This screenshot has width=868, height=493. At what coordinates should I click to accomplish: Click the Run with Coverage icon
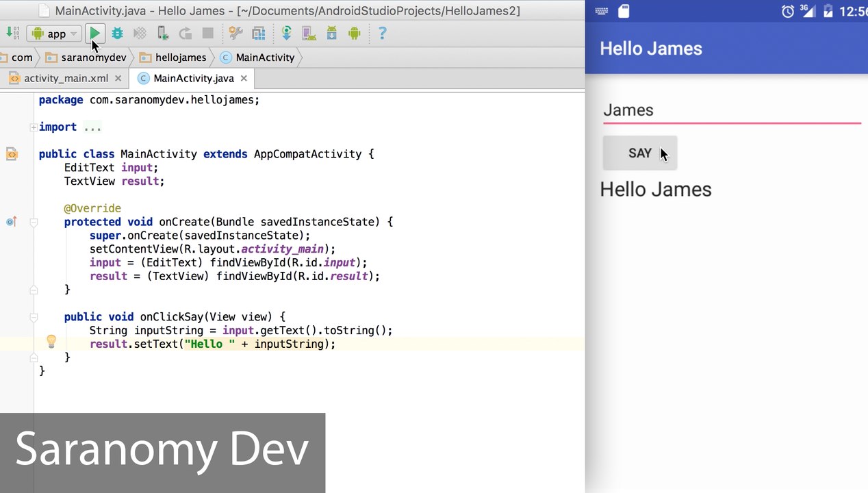coord(140,33)
